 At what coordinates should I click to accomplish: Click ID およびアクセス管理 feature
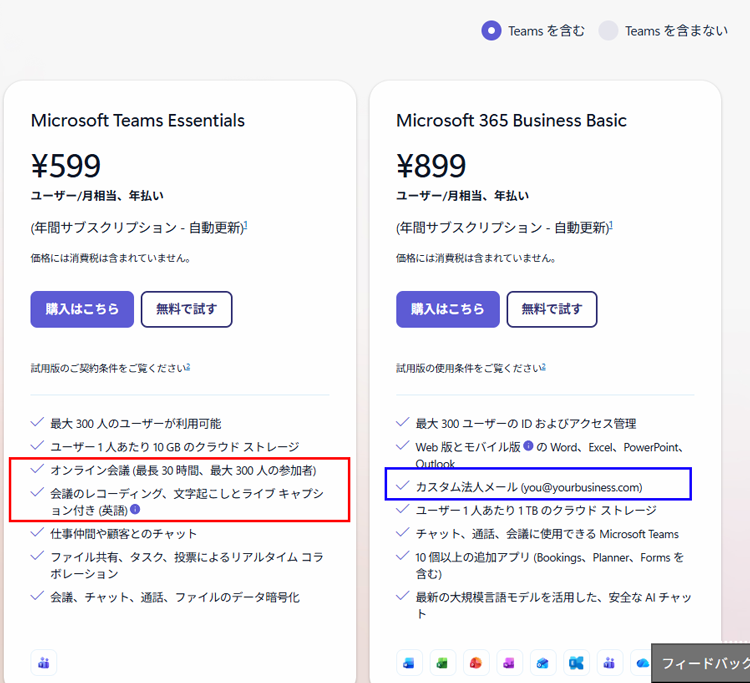(526, 424)
